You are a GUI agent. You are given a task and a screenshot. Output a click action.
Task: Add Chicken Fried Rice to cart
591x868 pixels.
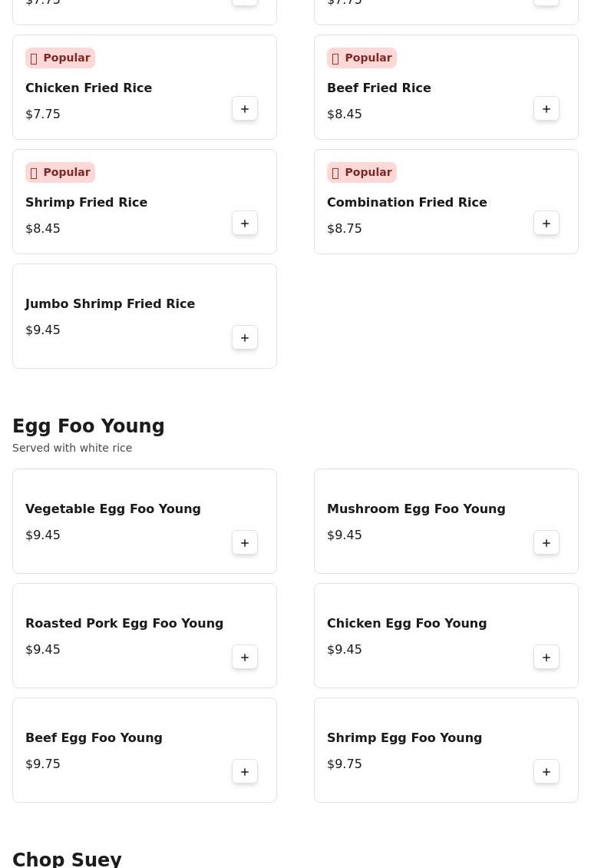245,109
